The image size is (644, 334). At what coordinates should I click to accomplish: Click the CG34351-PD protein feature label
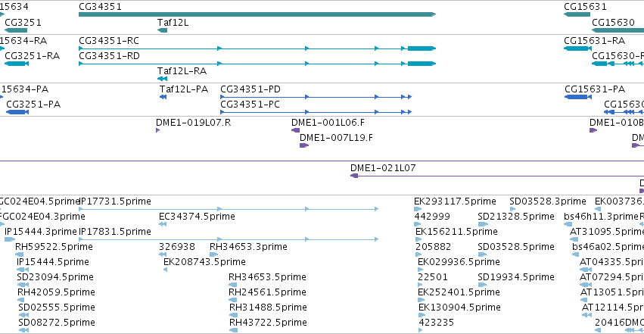(250, 89)
